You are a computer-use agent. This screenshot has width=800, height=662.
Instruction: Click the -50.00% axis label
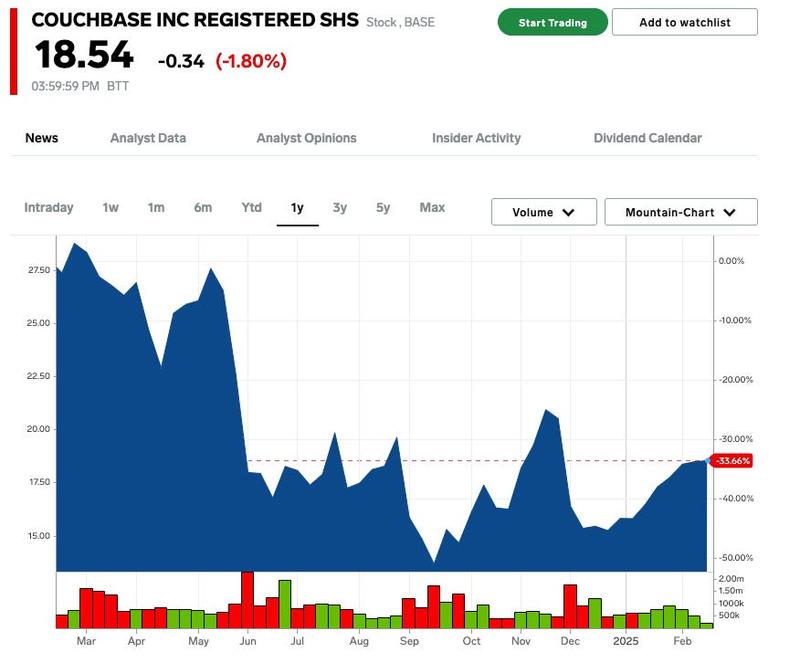(735, 558)
